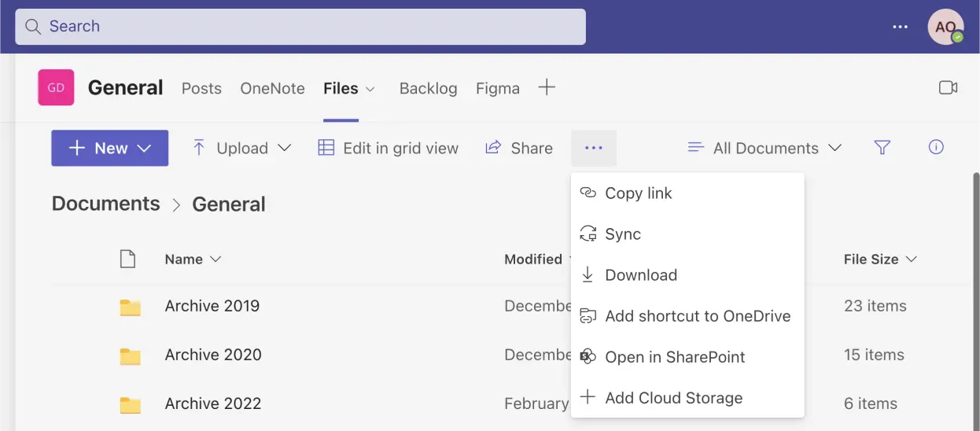Open settings and more ellipsis in title bar
980x431 pixels.
click(x=900, y=27)
